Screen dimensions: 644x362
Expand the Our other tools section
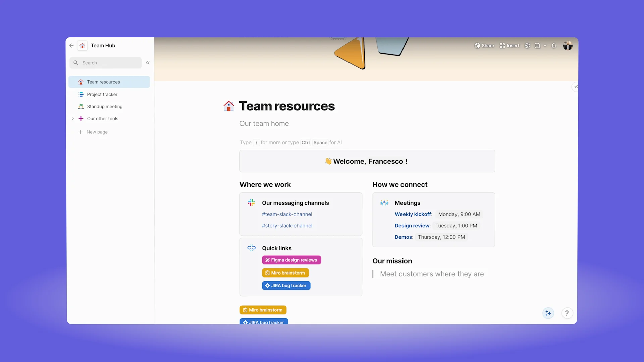(73, 118)
